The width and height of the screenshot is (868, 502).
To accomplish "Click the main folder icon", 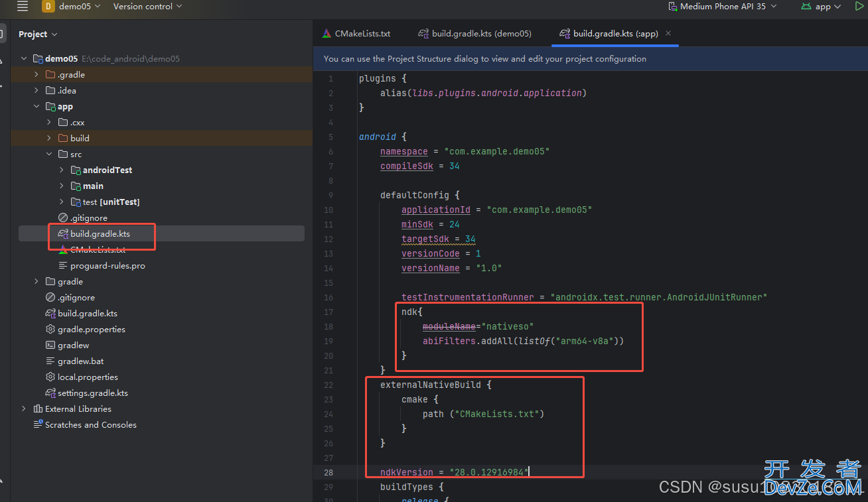I will point(76,186).
